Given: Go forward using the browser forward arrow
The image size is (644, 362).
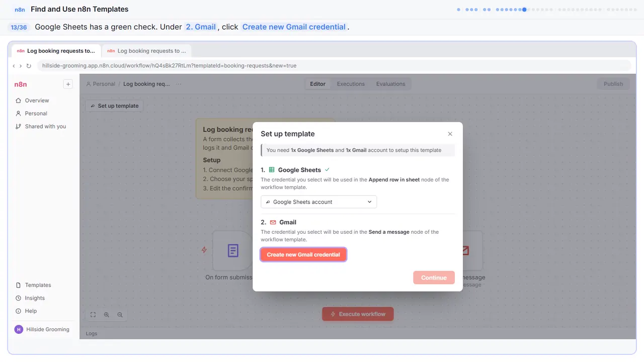Looking at the screenshot, I should pos(21,66).
